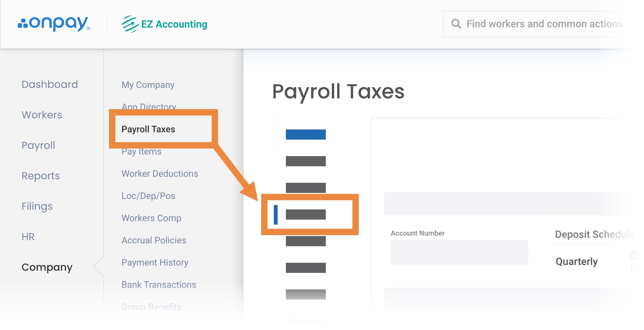
Task: Go to the Workers section
Action: point(42,115)
